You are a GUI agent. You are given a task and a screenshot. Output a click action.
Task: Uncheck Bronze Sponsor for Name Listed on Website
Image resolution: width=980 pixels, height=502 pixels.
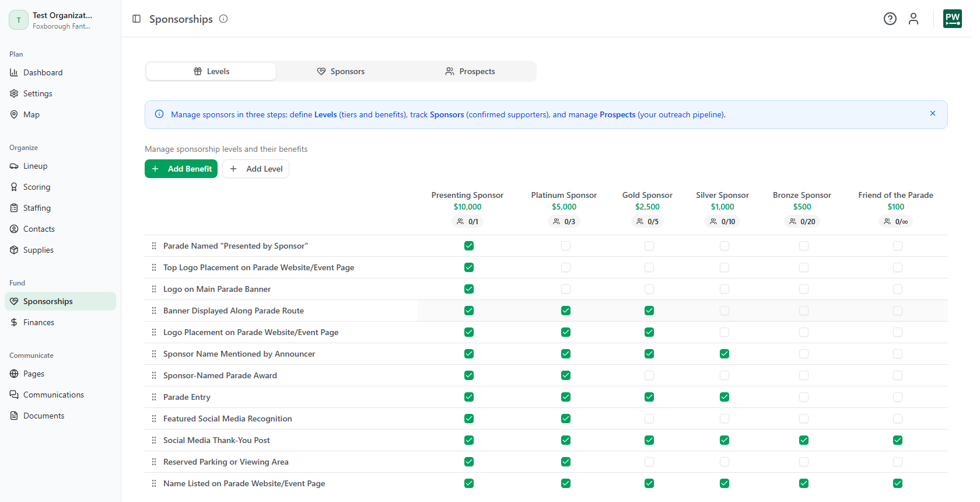pos(804,483)
